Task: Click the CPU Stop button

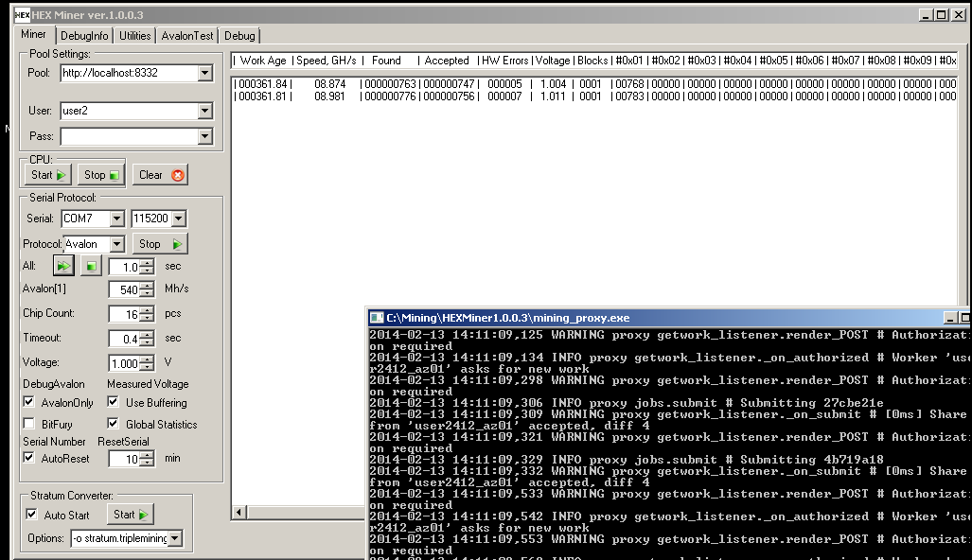Action: click(x=101, y=175)
